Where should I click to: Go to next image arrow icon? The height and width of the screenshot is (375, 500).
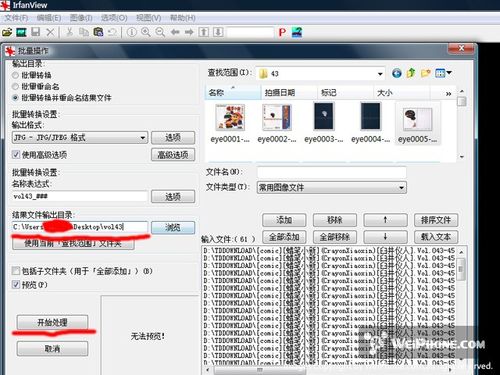[189, 32]
